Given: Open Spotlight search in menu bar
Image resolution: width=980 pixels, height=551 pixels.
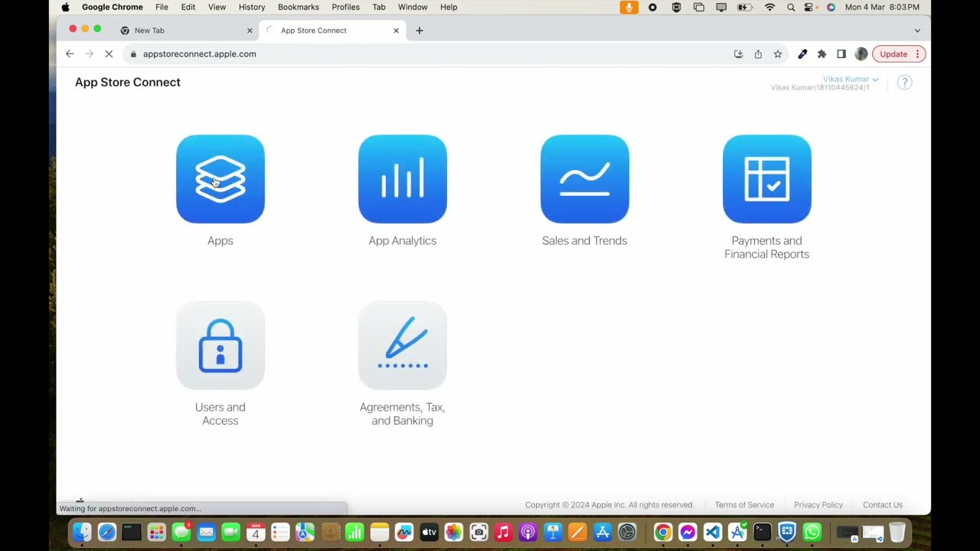Looking at the screenshot, I should (791, 7).
